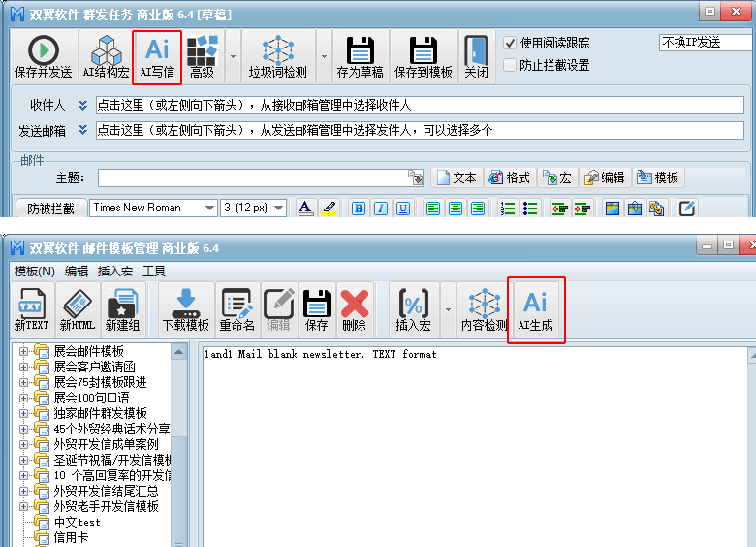Run 垃圾词检测 spam word check
The height and width of the screenshot is (547, 756).
click(x=278, y=56)
